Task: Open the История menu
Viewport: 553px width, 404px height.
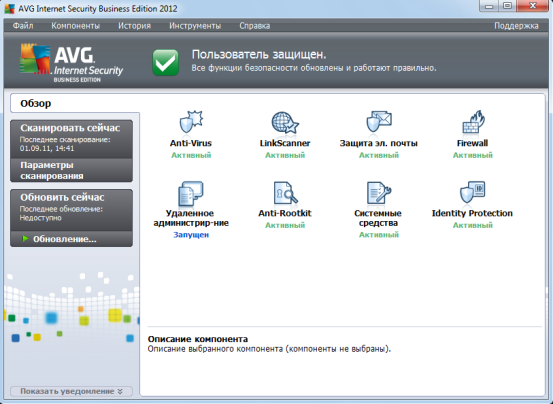Action: (134, 26)
